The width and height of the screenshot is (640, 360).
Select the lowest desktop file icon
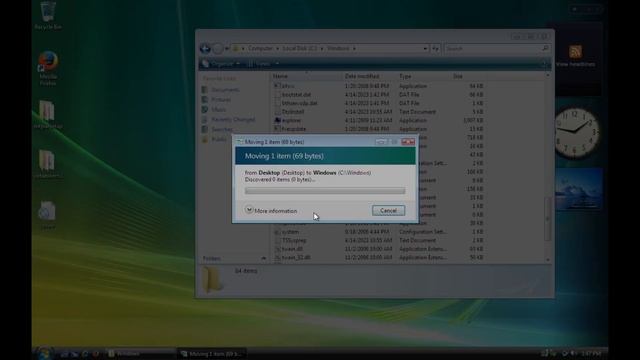[47, 216]
